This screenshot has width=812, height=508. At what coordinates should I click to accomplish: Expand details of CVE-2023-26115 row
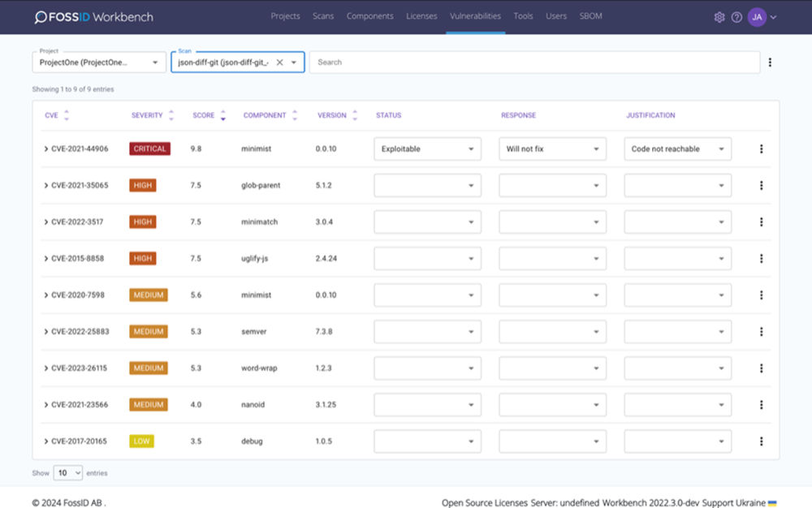click(46, 368)
